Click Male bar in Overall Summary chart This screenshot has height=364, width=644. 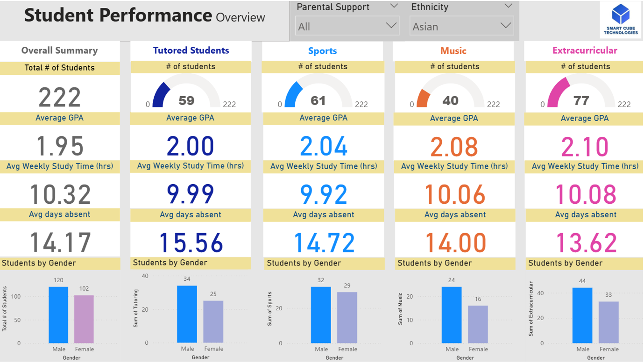click(58, 315)
